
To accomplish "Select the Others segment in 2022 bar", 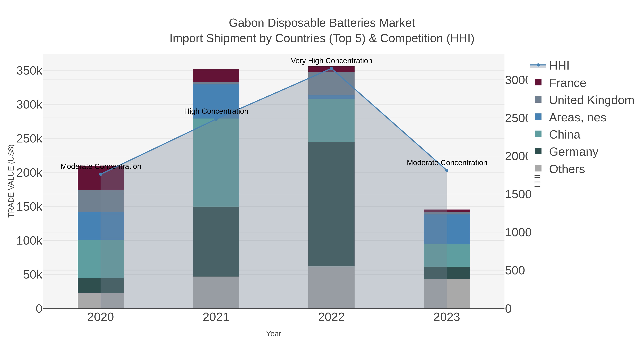I will (331, 287).
